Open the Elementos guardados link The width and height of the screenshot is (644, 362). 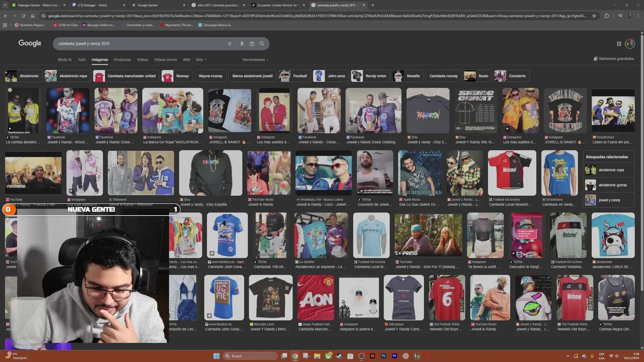point(614,59)
